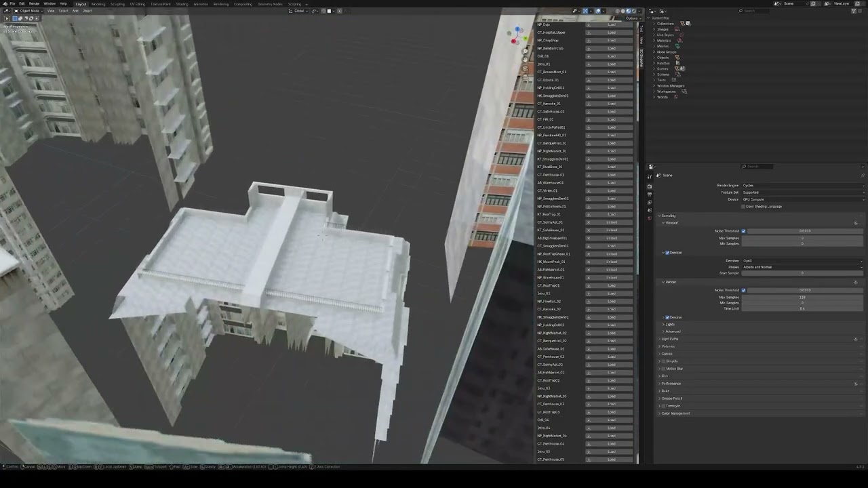Expand the Collections tree item
868x488 pixels.
654,24
